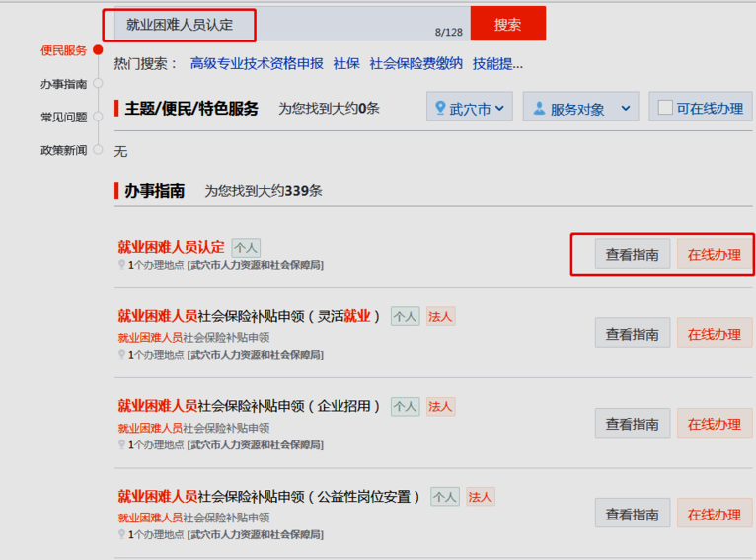This screenshot has height=560, width=756.
Task: Open hot search 高级专业技术资格申报
Action: pos(257,63)
